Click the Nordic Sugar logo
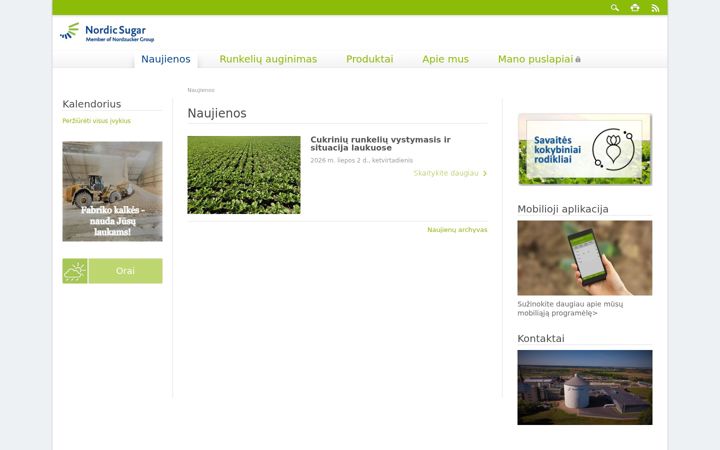The width and height of the screenshot is (720, 450). coord(107,32)
